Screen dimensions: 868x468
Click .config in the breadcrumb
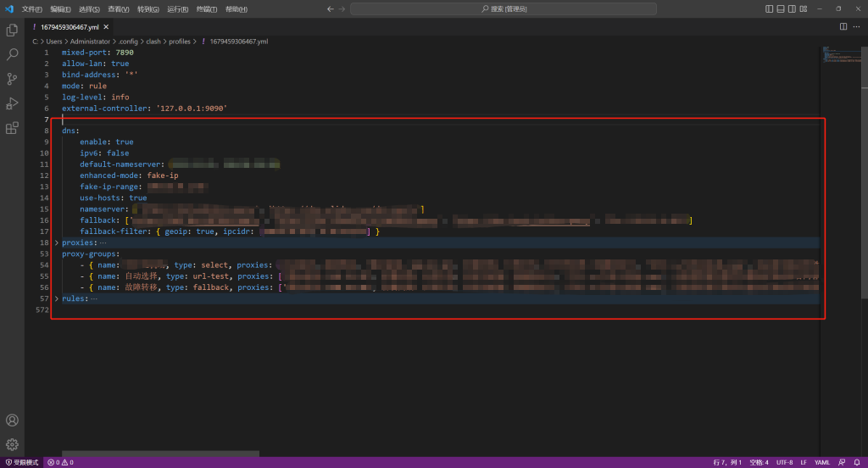[128, 42]
